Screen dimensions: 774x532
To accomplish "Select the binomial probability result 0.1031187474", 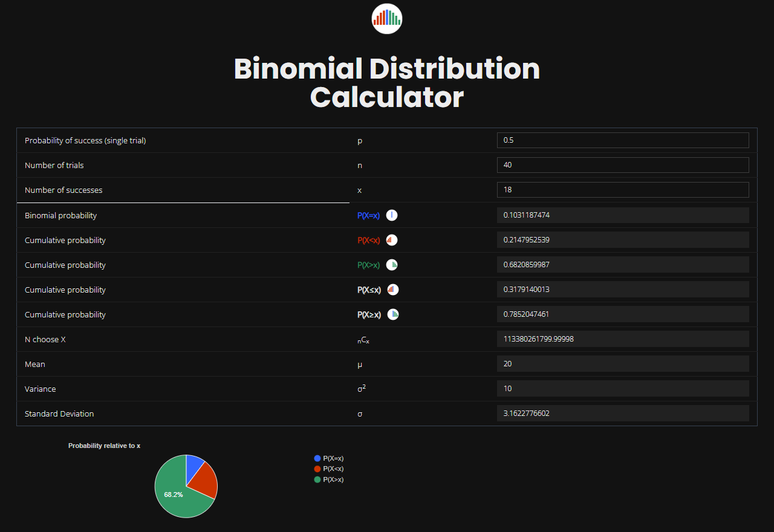I will click(x=623, y=215).
